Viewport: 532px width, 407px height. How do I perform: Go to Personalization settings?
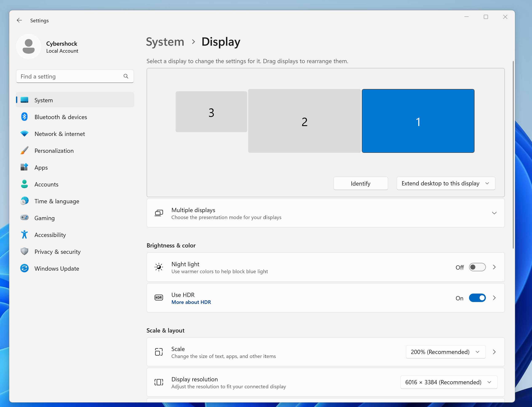[x=75, y=151]
